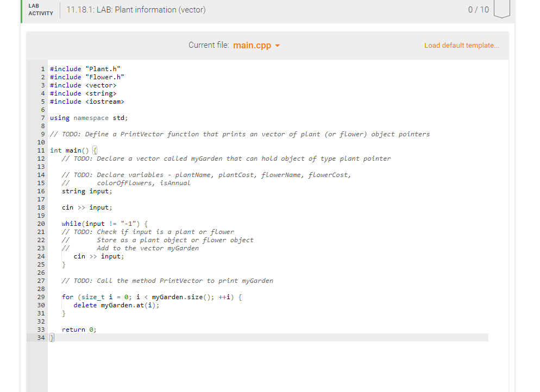Click the bookmark ribbon icon beside the score
Image resolution: width=540 pixels, height=392 pixels.
[501, 8]
